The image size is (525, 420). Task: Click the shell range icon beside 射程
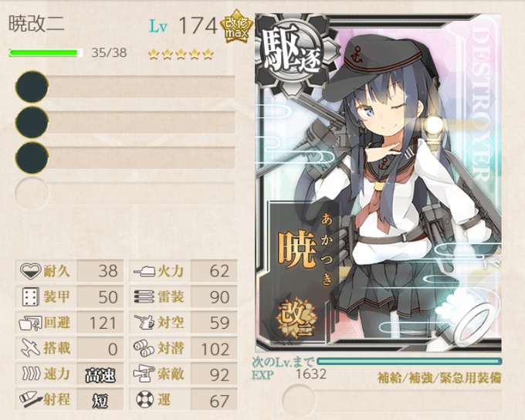(31, 400)
